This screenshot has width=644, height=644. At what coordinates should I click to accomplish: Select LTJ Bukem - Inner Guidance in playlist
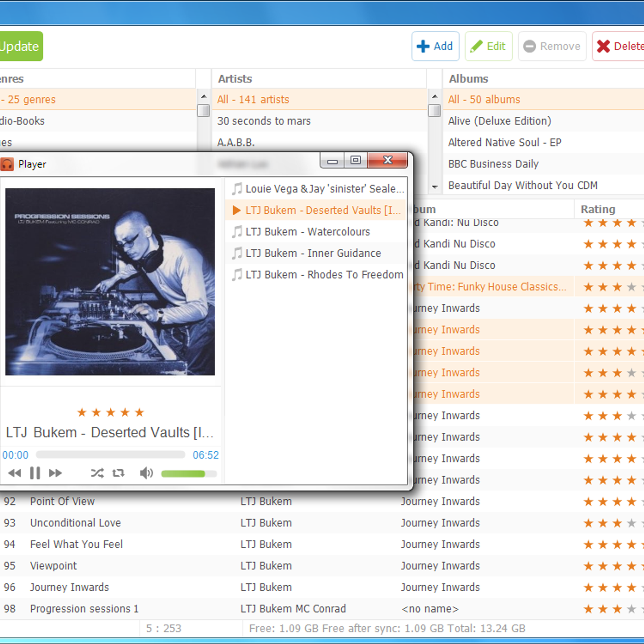[x=316, y=253]
